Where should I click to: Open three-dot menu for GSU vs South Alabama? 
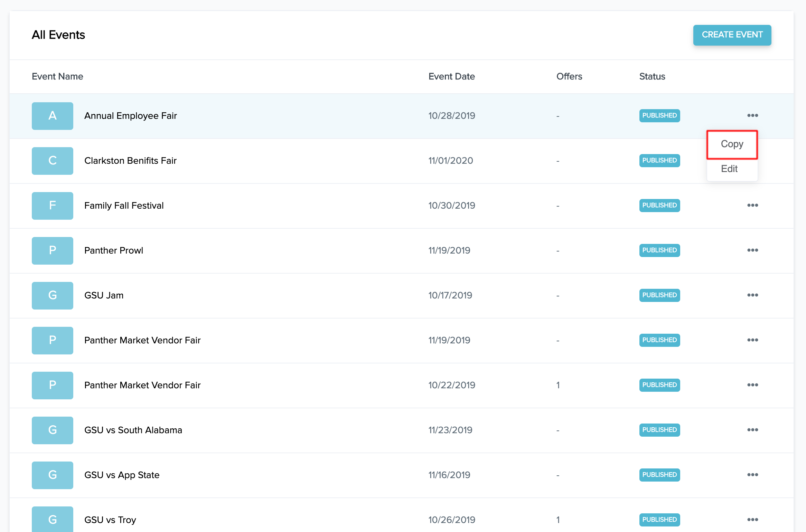pos(752,430)
